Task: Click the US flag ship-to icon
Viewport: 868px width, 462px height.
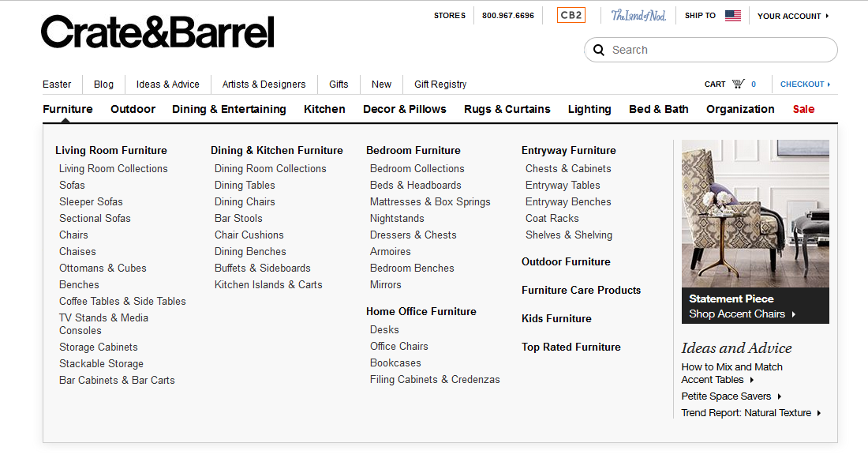Action: tap(733, 14)
